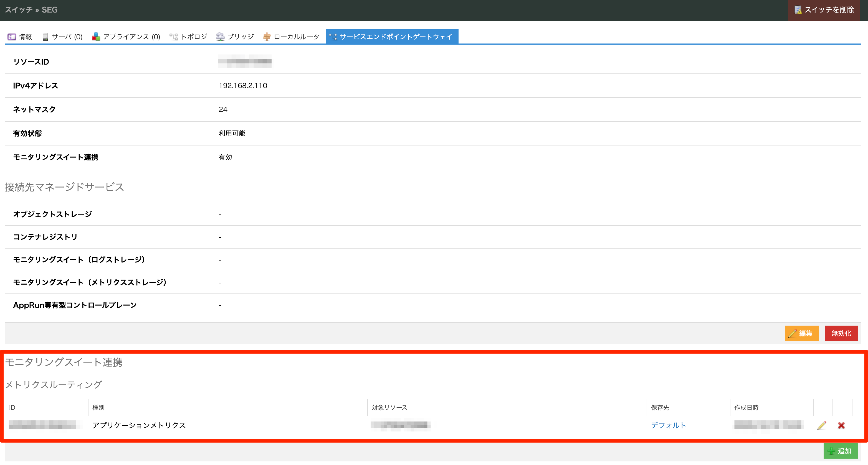Click the pencil edit icon in routing row

coord(821,425)
